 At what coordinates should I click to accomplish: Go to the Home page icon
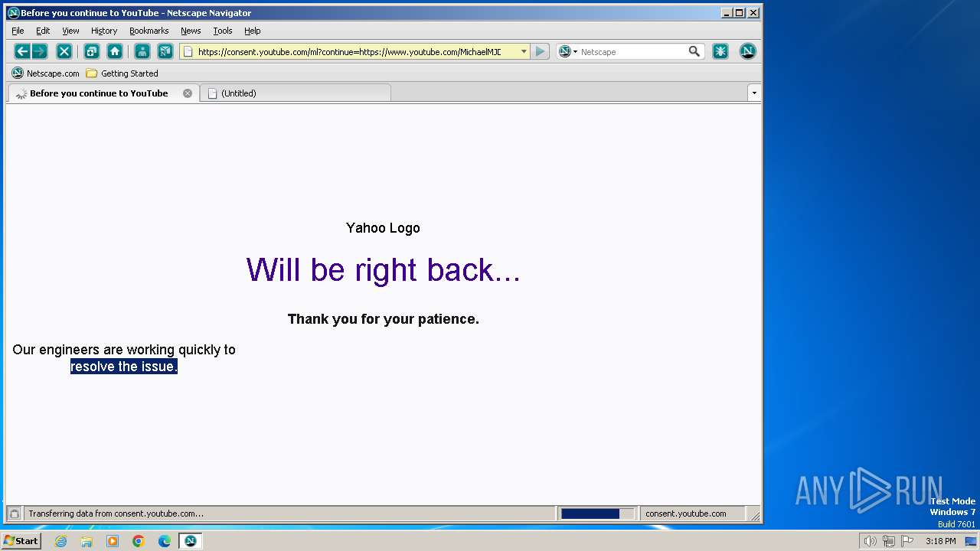tap(115, 51)
